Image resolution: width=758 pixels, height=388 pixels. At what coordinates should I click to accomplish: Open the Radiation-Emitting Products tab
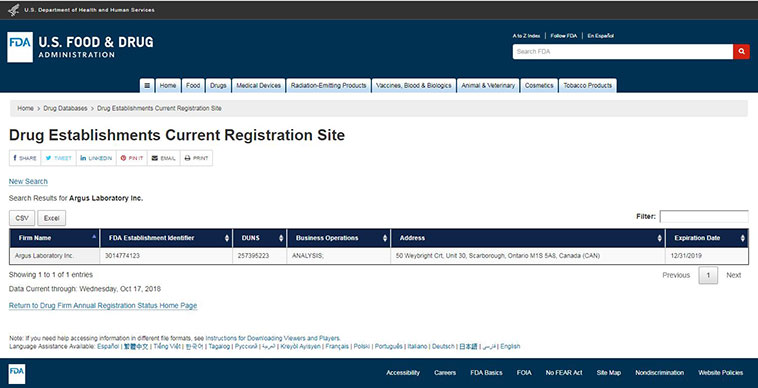(328, 86)
